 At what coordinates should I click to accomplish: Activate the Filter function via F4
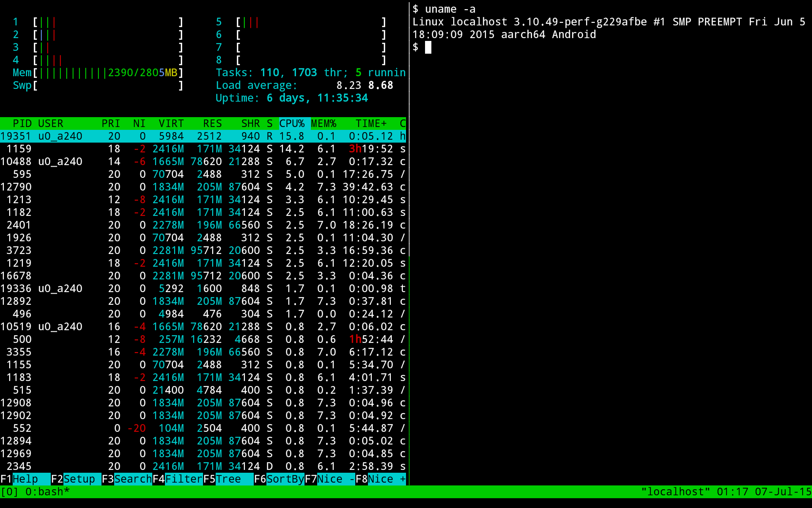183,479
